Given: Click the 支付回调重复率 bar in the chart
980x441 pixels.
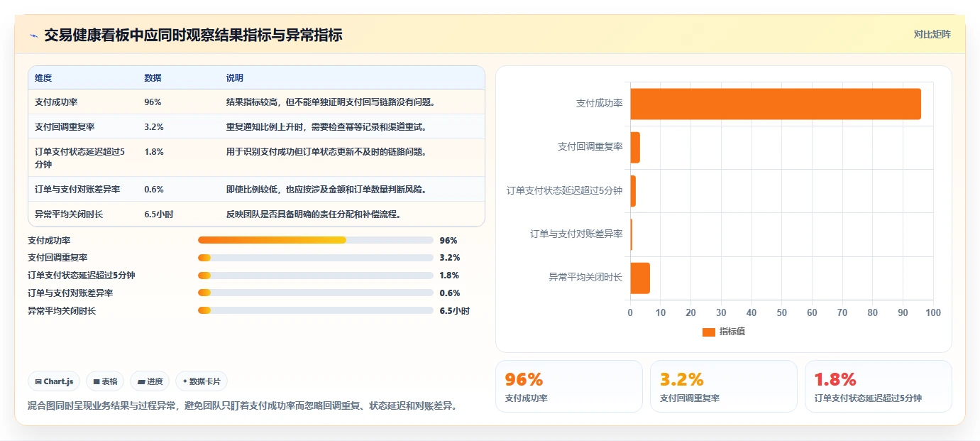Looking at the screenshot, I should [x=635, y=147].
